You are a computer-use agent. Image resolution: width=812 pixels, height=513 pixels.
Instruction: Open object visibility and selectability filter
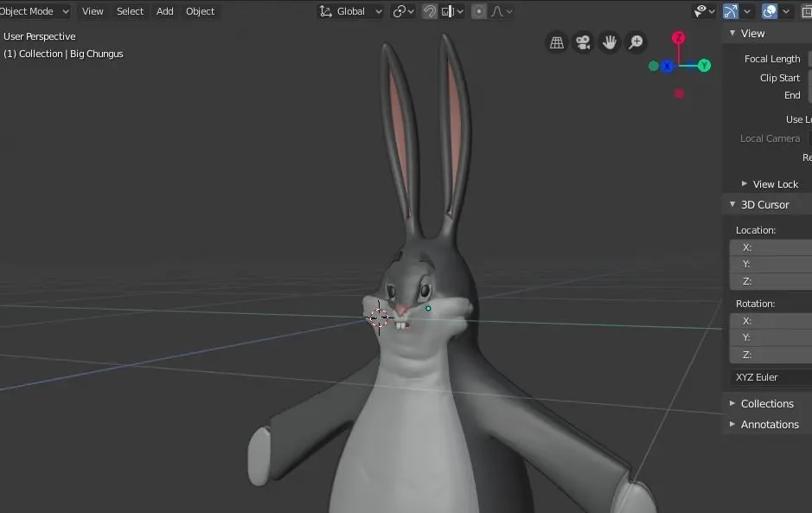tap(704, 11)
